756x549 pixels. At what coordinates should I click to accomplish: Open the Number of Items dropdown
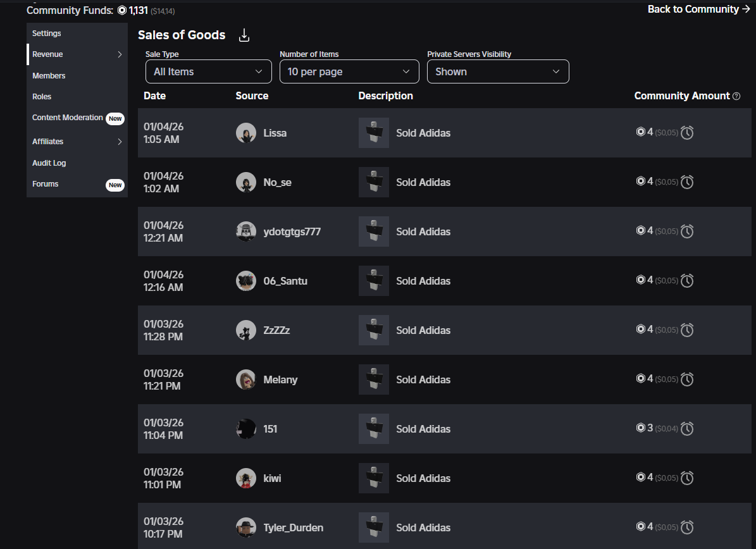[x=349, y=71]
